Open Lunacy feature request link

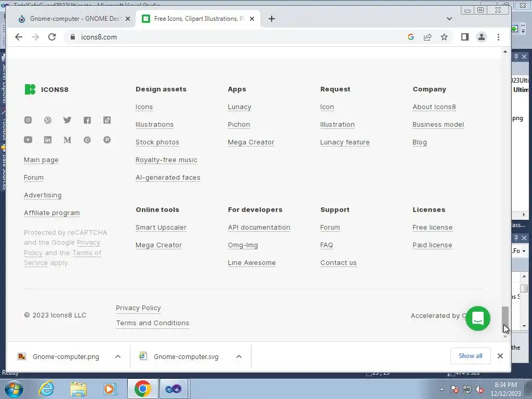point(345,142)
